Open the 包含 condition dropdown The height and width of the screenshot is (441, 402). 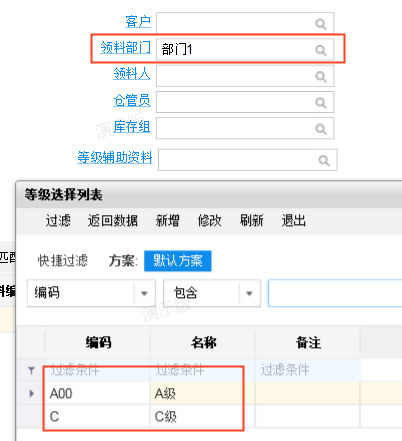tap(249, 293)
